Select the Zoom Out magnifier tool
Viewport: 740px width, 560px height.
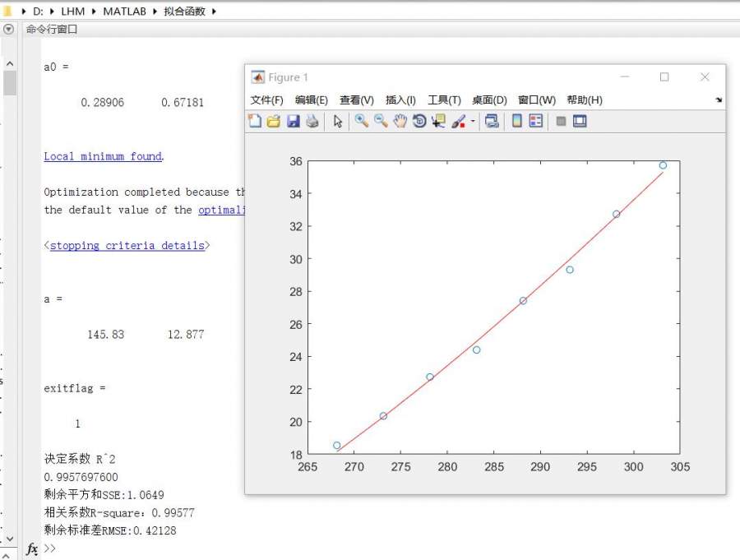click(x=381, y=122)
